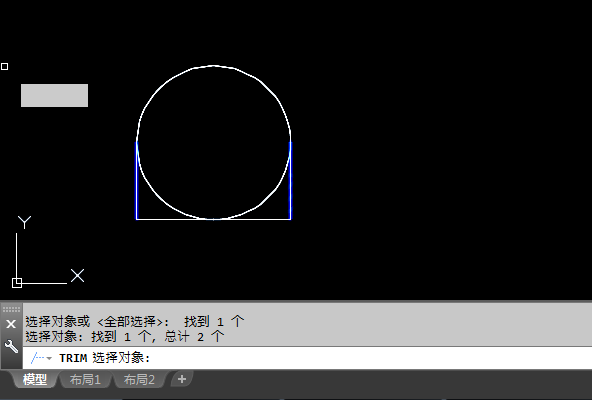Image resolution: width=592 pixels, height=400 pixels.
Task: Click the UCS X axis label
Action: pyautogui.click(x=77, y=276)
